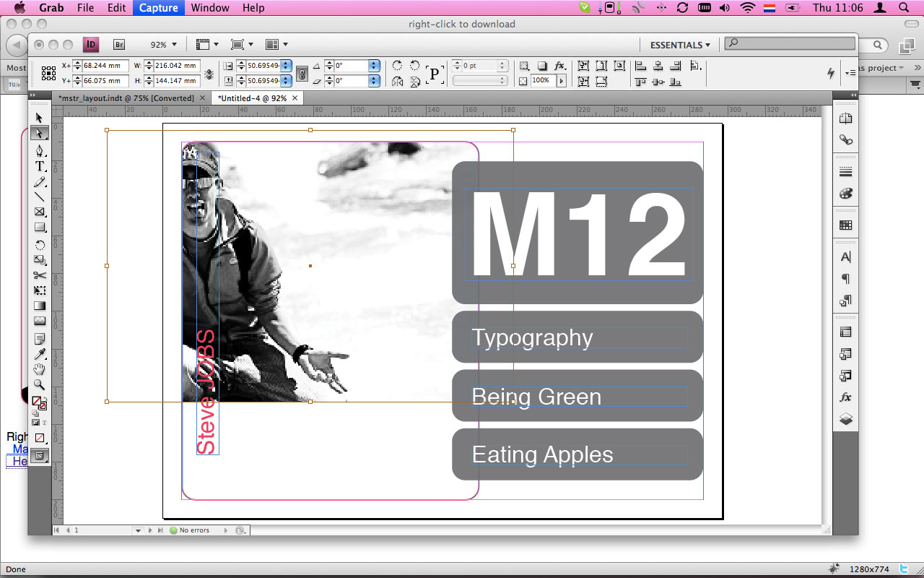
Task: Click the No errors preflight status
Action: [193, 530]
